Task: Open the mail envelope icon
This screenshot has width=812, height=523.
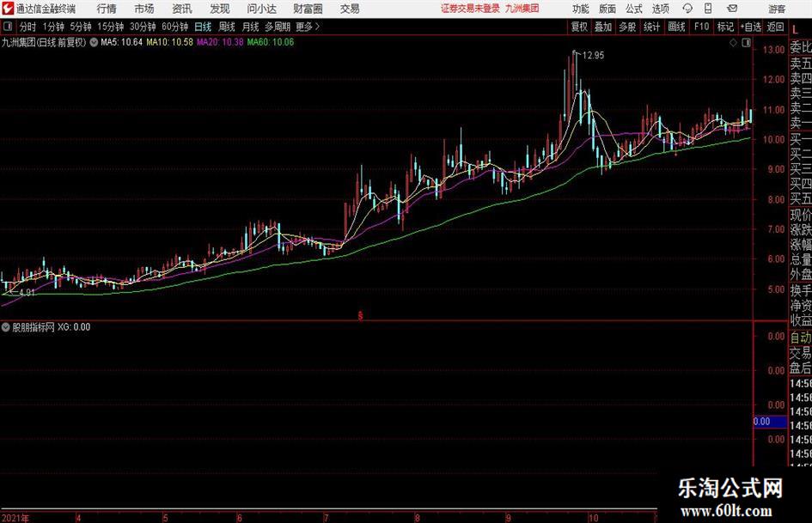Action: 732,9
